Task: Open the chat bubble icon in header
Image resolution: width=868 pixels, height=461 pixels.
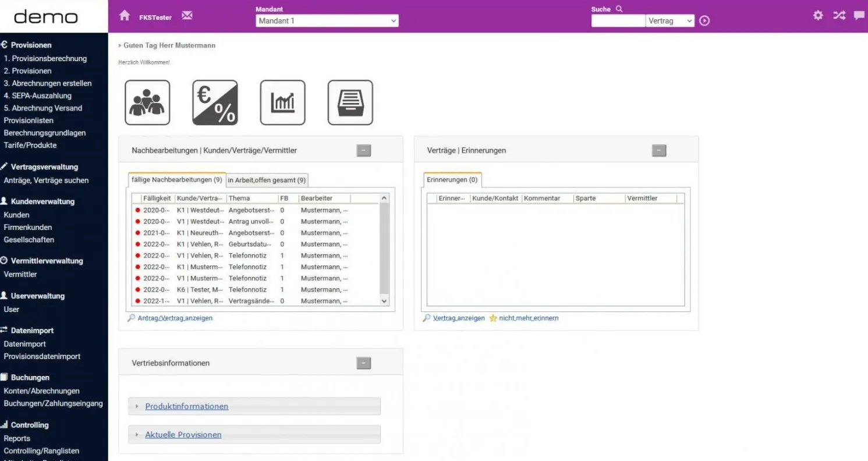Action: coord(859,16)
